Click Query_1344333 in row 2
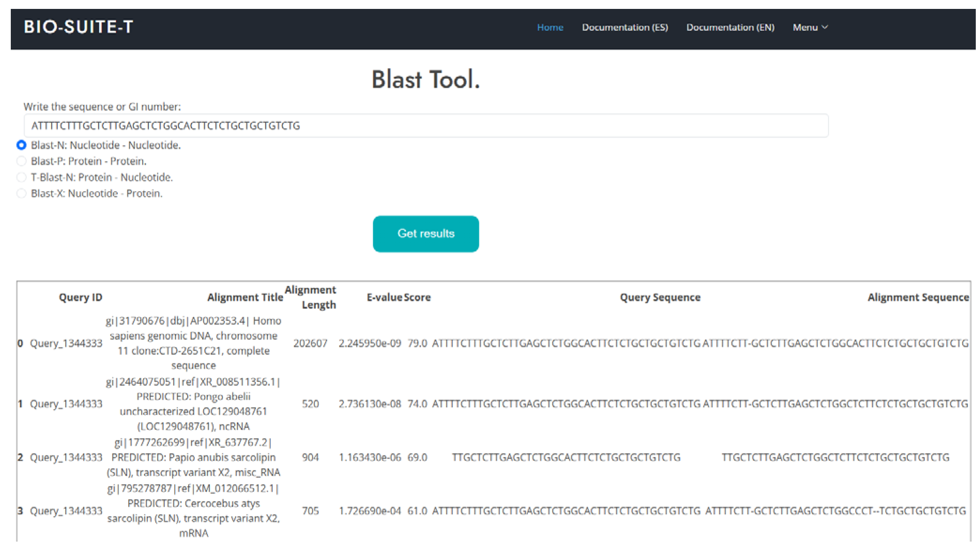This screenshot has height=558, width=980. [66, 457]
